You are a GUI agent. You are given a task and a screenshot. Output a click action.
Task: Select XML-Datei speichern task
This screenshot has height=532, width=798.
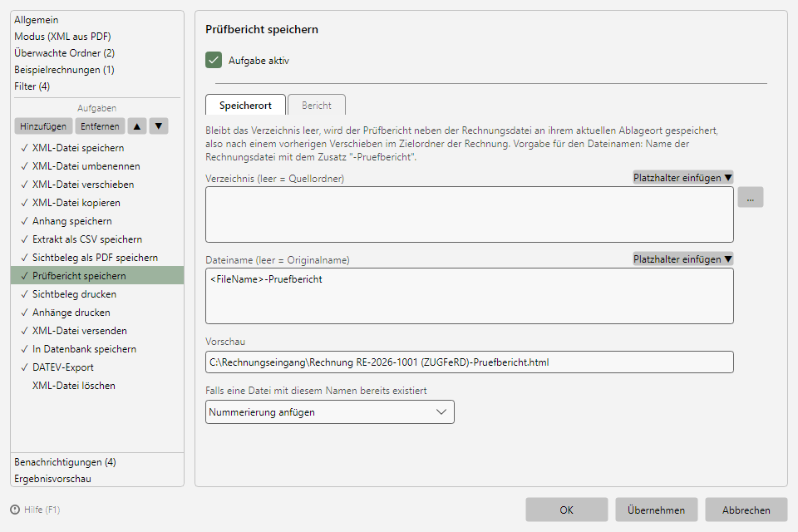pos(97,148)
